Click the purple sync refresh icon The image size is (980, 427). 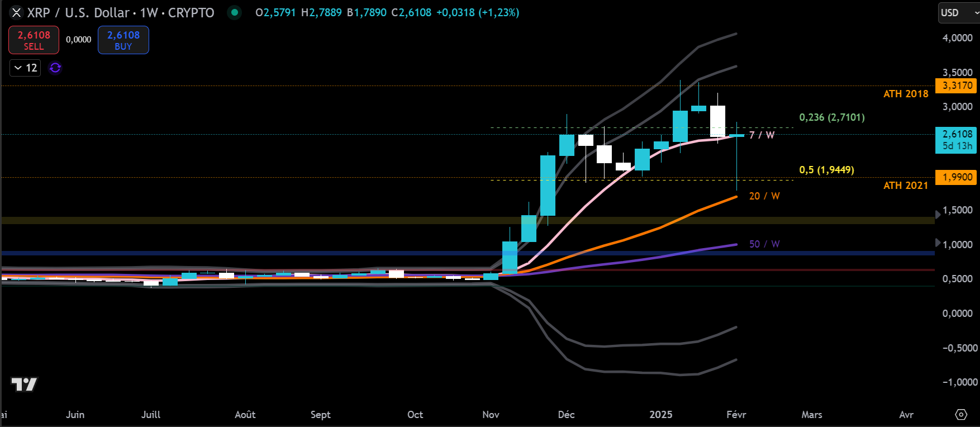(55, 68)
